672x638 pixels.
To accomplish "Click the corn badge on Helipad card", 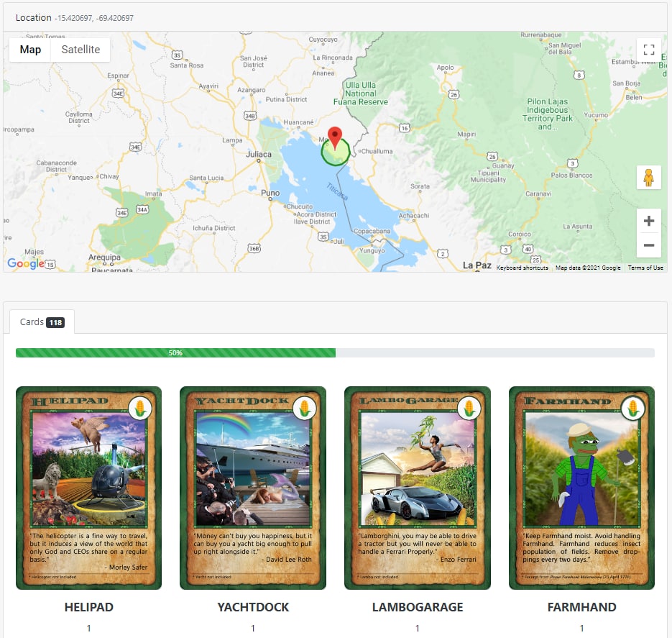I will click(x=139, y=408).
